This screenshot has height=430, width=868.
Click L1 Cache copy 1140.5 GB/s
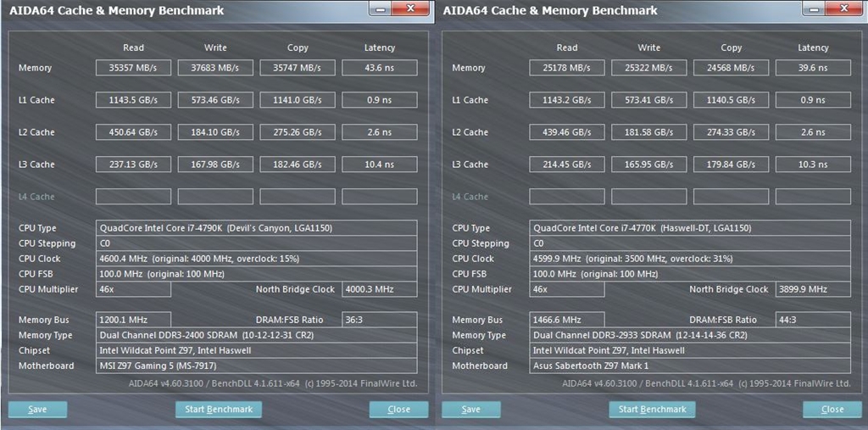point(731,100)
